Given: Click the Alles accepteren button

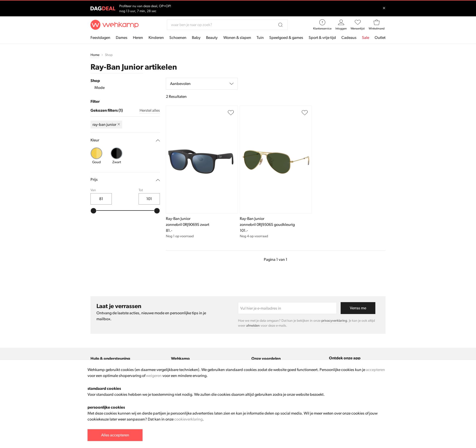Looking at the screenshot, I should (115, 435).
